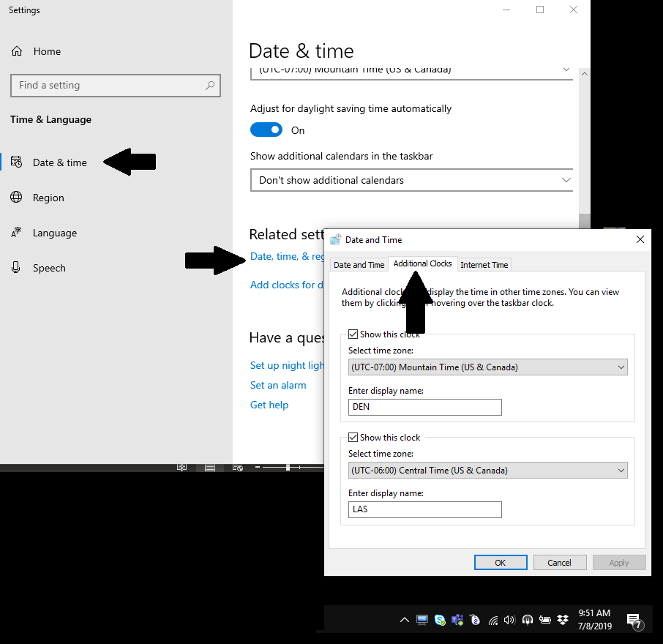663x644 pixels.
Task: Close the Date and Time dialog
Action: [640, 240]
